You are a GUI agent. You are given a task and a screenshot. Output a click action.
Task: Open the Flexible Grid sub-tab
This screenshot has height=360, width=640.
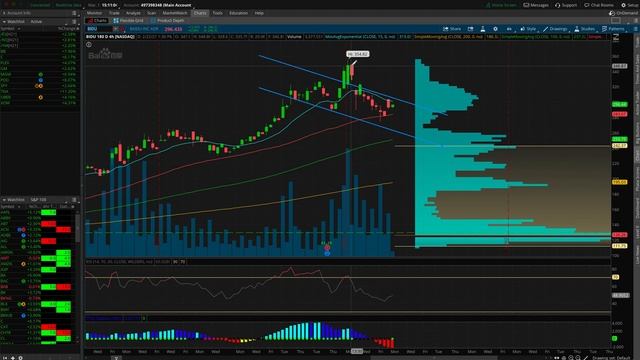point(129,20)
